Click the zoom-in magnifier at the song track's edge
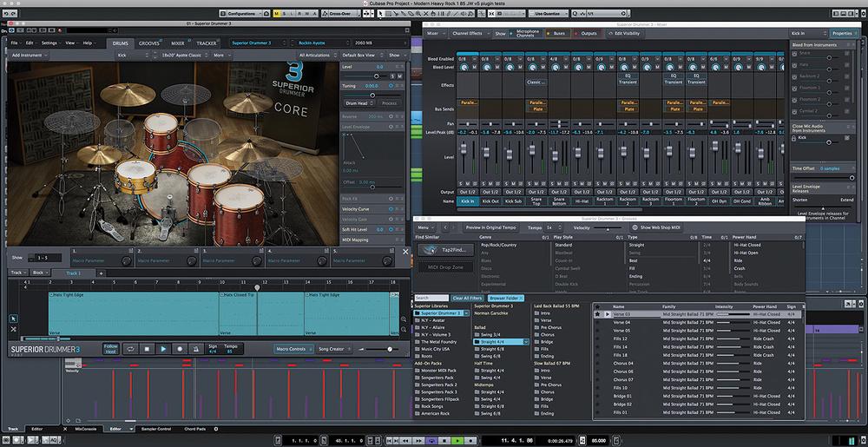 404,319
